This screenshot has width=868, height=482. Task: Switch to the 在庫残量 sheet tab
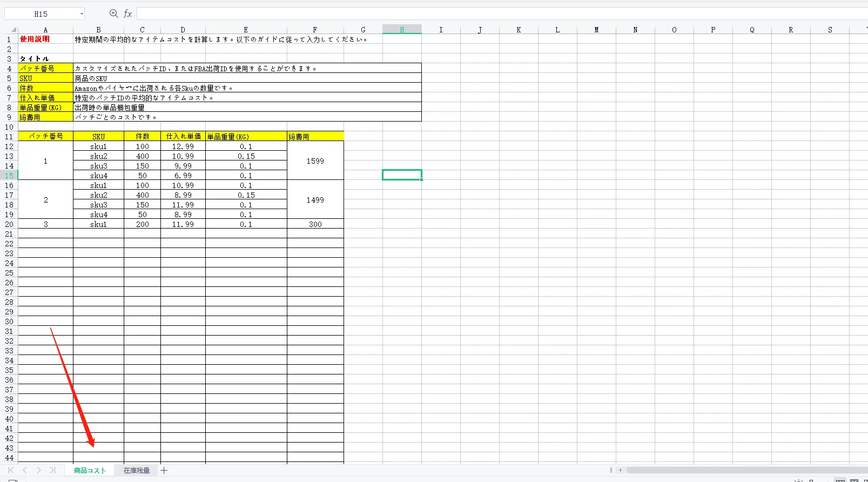tap(137, 470)
